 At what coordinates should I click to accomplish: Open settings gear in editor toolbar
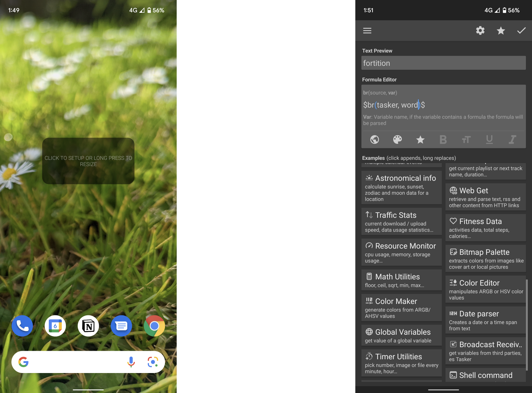pos(480,30)
